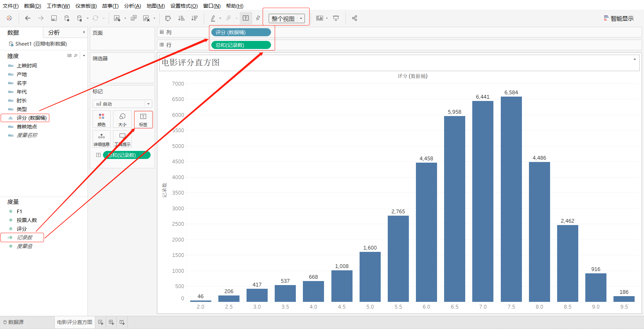Select the 评分 (数据桶) pill on columns
The width and height of the screenshot is (644, 329).
click(241, 32)
